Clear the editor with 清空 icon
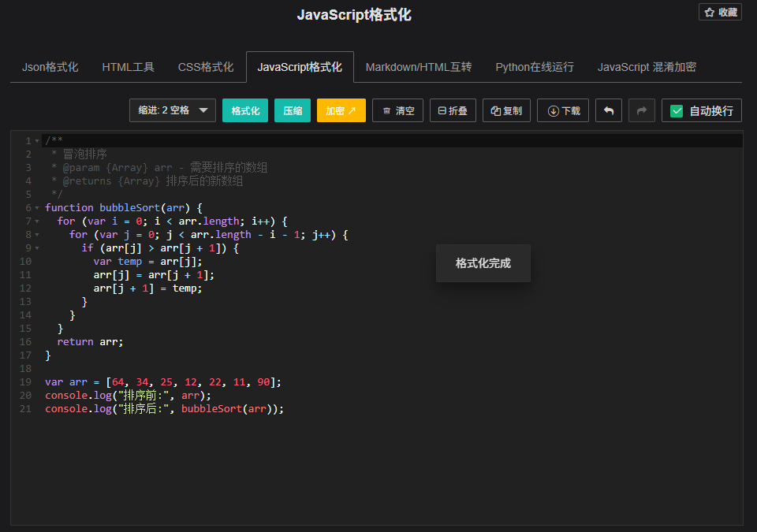 point(397,110)
